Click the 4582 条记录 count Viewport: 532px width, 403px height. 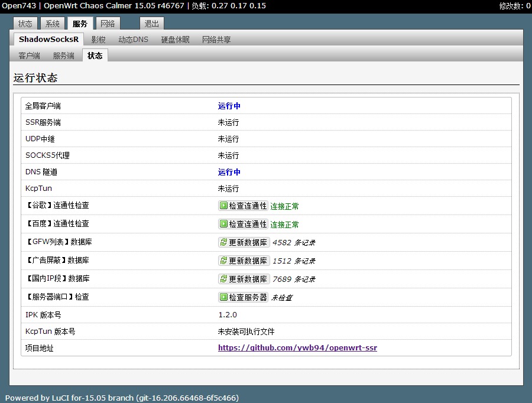click(x=294, y=242)
